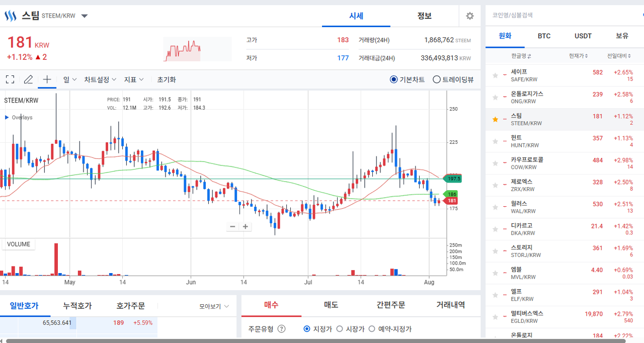
Task: Open the STEEM/KRW coin selector dropdown
Action: 85,16
